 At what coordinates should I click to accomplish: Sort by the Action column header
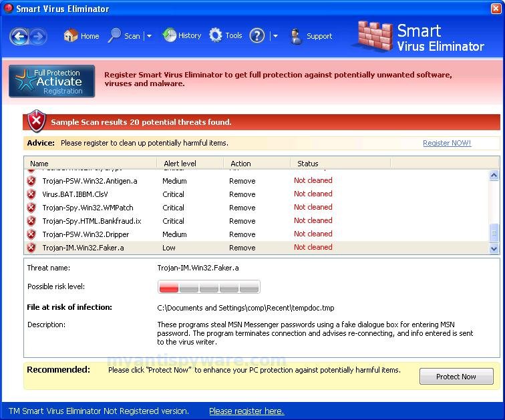(x=257, y=163)
